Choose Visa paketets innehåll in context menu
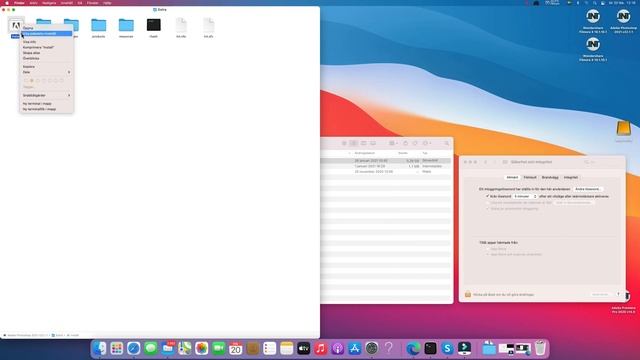 point(47,33)
